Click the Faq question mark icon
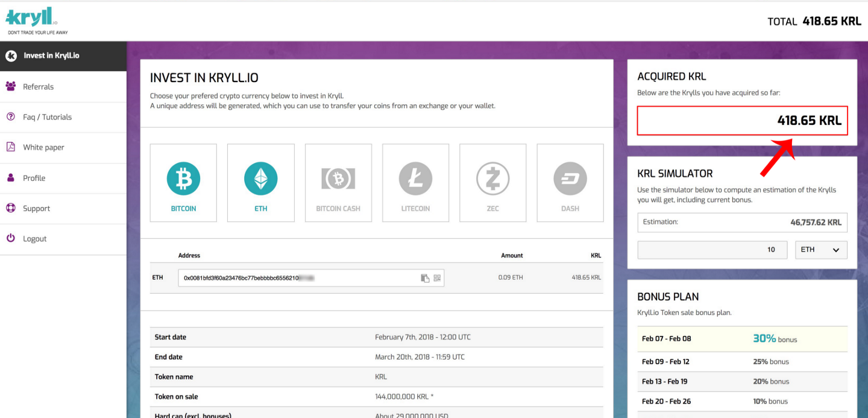The image size is (868, 418). [x=11, y=116]
